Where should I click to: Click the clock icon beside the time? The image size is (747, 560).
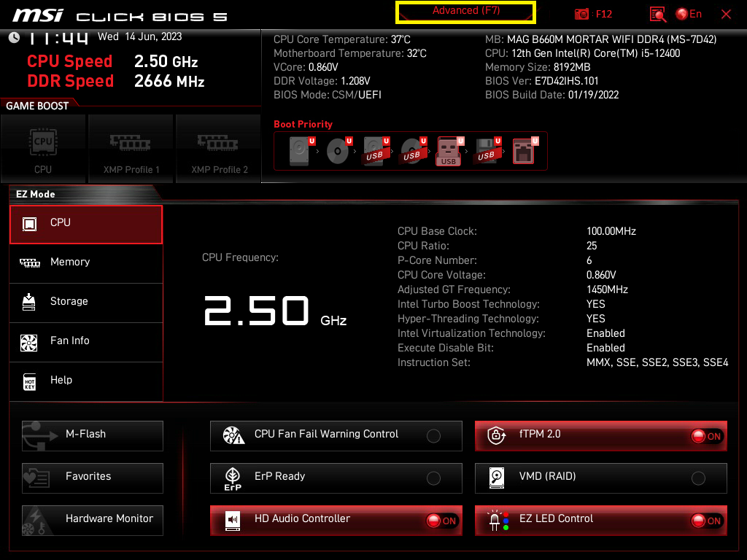(15, 37)
